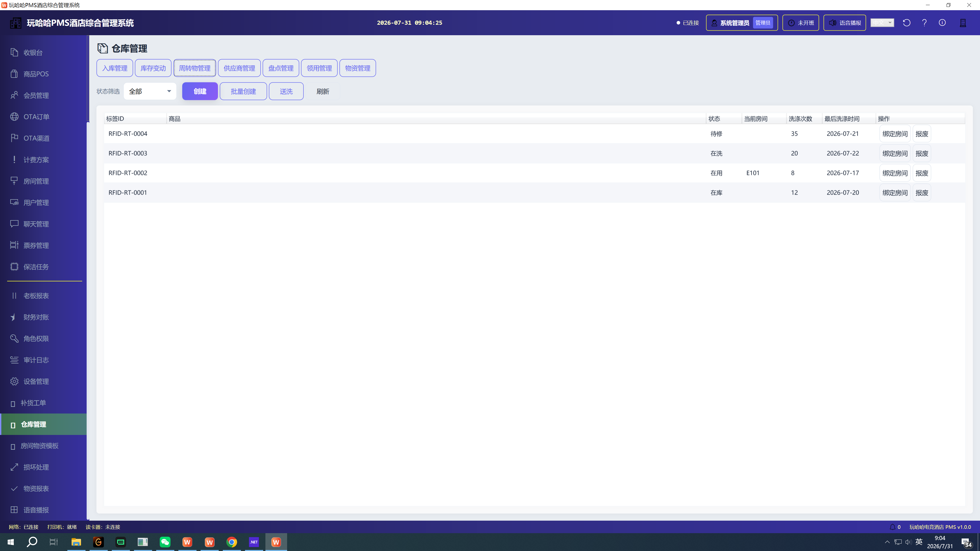Click the 刷新 button
The height and width of the screenshot is (551, 980).
(323, 91)
